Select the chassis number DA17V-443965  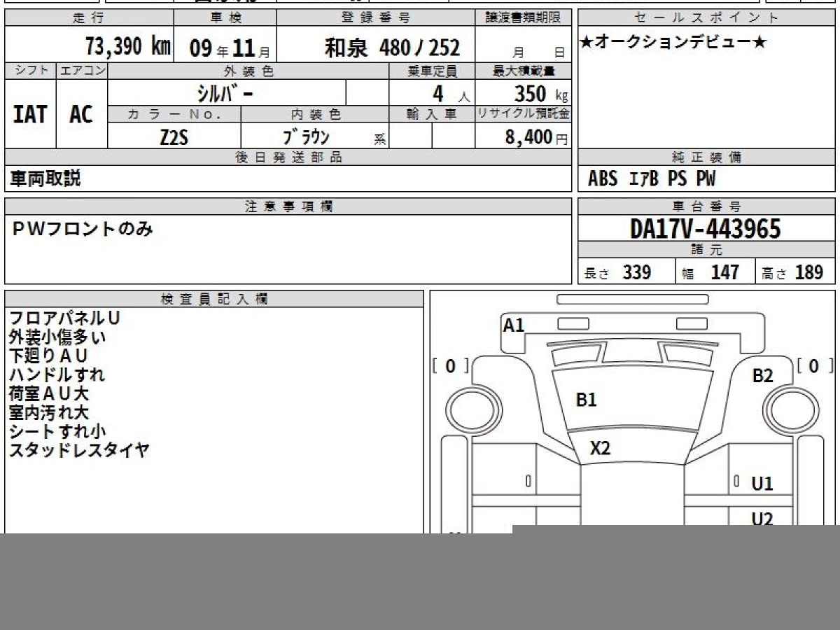click(x=706, y=228)
